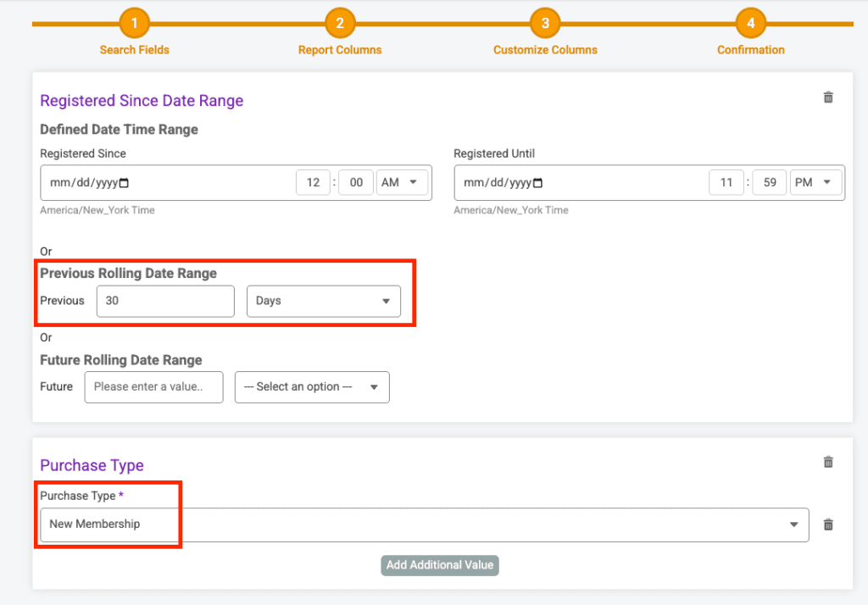The height and width of the screenshot is (605, 868).
Task: Go to step 2 Report Columns
Action: [x=339, y=24]
